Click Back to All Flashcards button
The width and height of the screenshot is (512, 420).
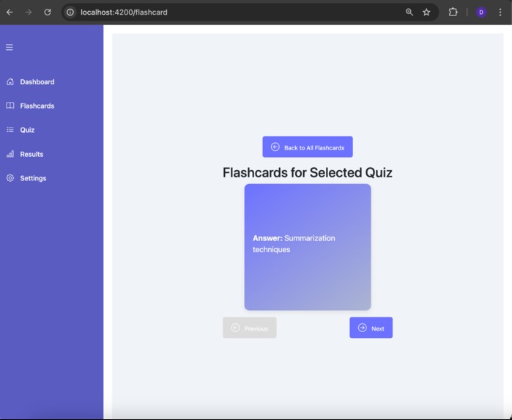coord(308,147)
